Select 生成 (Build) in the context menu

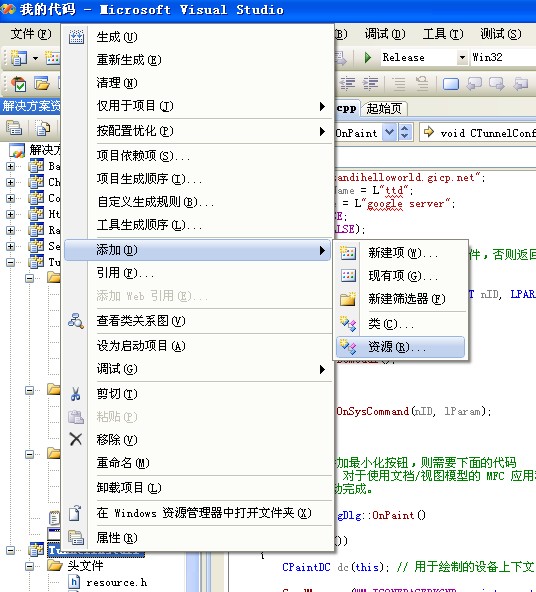coord(198,37)
